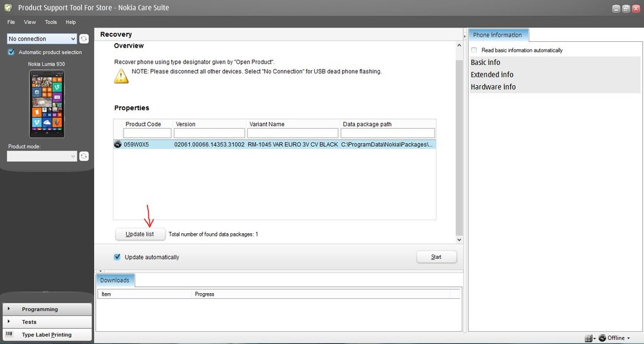
Task: Click the Product Code filter input field
Action: point(147,133)
